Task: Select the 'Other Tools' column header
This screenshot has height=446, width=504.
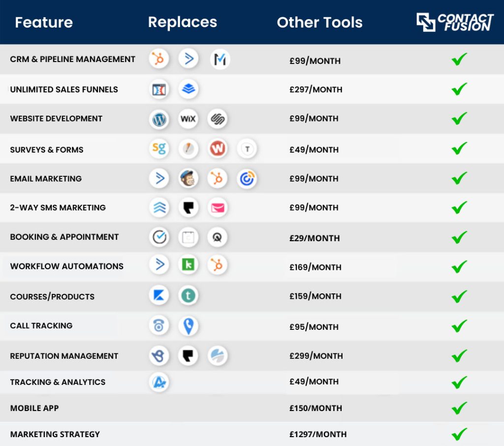Action: [319, 23]
